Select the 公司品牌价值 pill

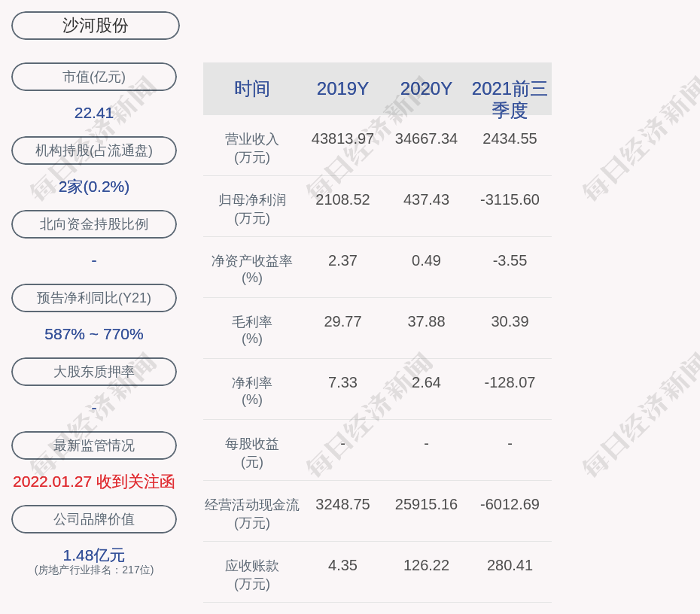94,519
